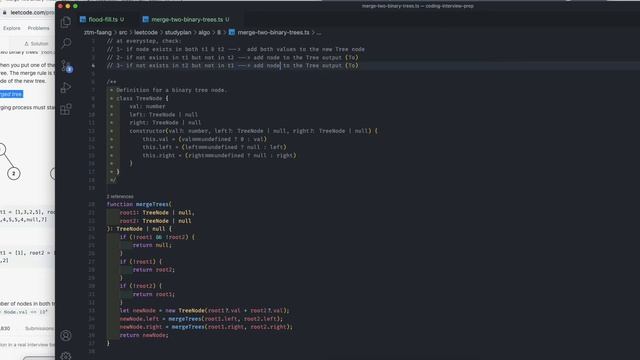Click 'this.val = (val===undefined' comment line
Image resolution: width=640 pixels, height=360 pixels.
[x=204, y=139]
